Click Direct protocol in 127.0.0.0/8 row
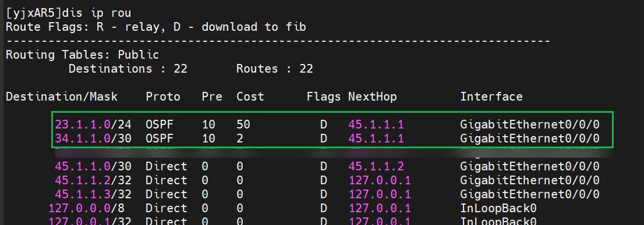This screenshot has height=225, width=644. pos(167,208)
